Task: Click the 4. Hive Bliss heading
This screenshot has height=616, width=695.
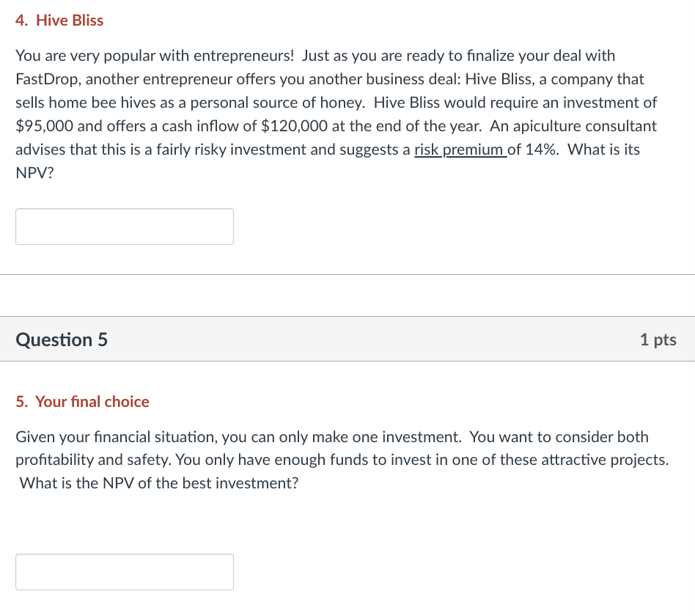Action: point(59,20)
